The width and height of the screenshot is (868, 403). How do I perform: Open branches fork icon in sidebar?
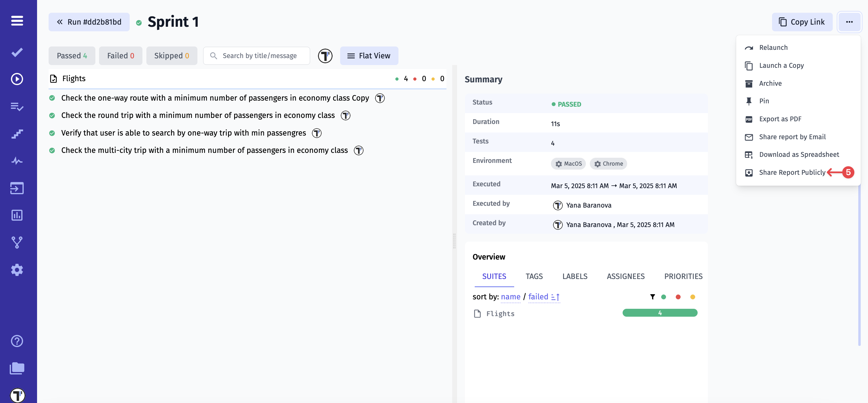17,242
